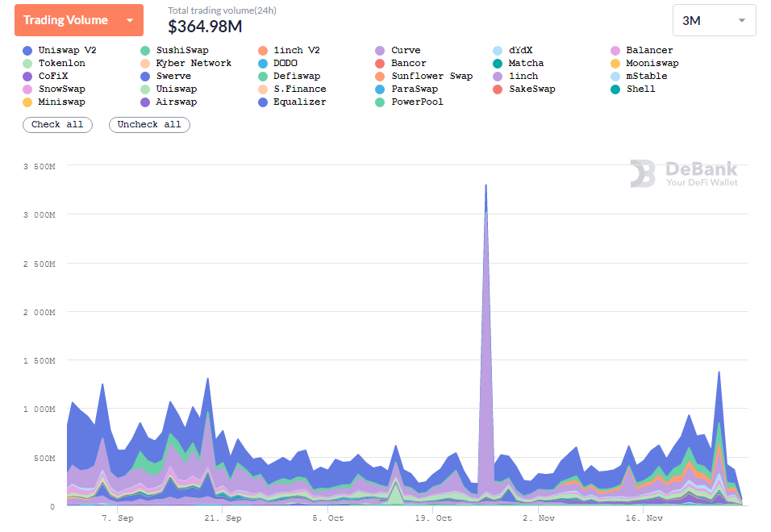Toggle the Miniswap series in the legend
This screenshot has height=532, width=771.
pyautogui.click(x=54, y=102)
